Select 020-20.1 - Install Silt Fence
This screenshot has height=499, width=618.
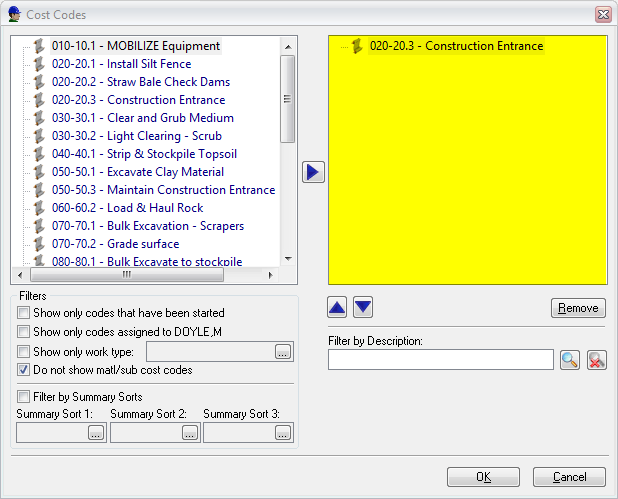121,64
